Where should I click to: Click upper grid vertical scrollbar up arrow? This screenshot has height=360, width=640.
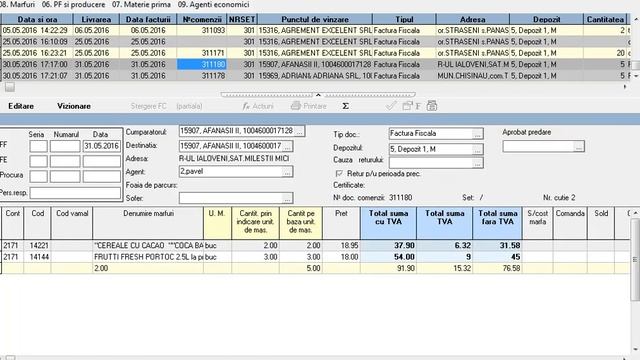(636, 20)
